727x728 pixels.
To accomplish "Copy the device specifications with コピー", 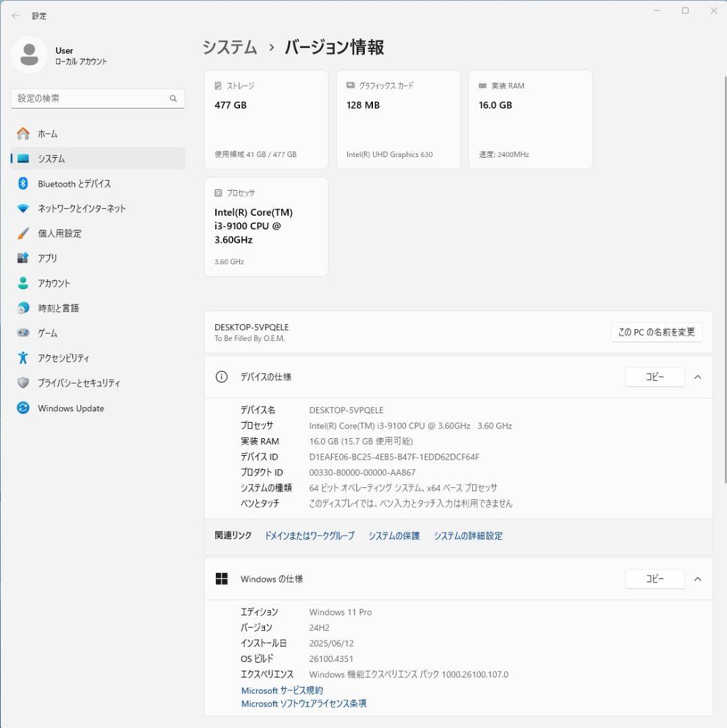I will point(654,377).
